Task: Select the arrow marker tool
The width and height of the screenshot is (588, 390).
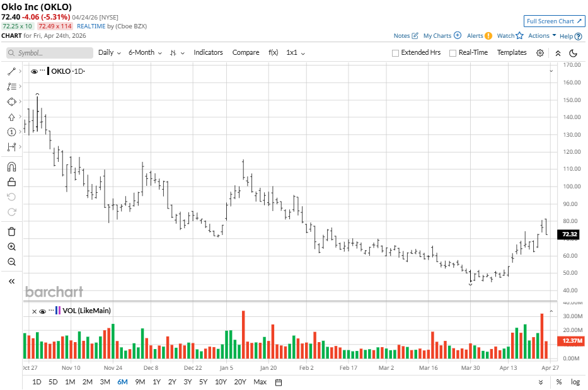Action: point(11,117)
